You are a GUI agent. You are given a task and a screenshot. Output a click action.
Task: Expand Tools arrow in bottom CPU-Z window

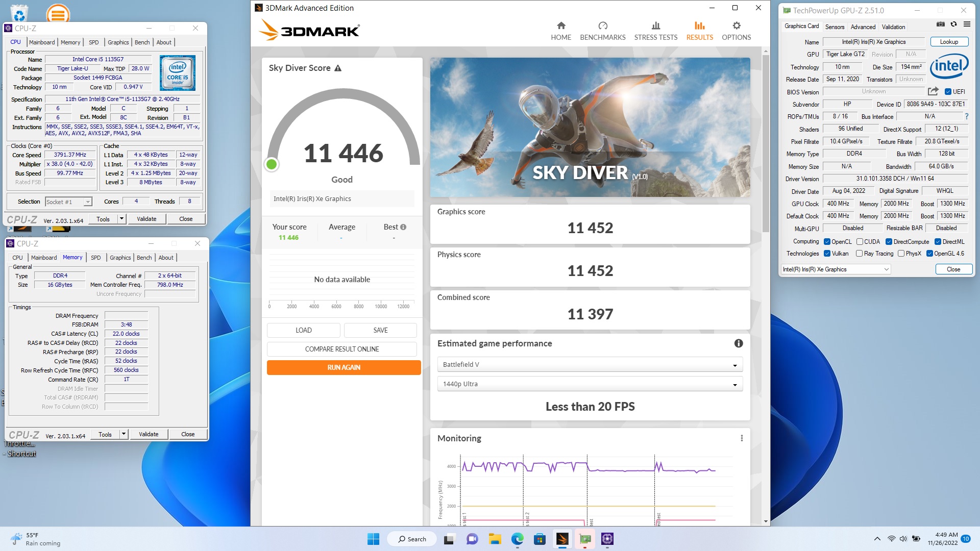coord(124,434)
